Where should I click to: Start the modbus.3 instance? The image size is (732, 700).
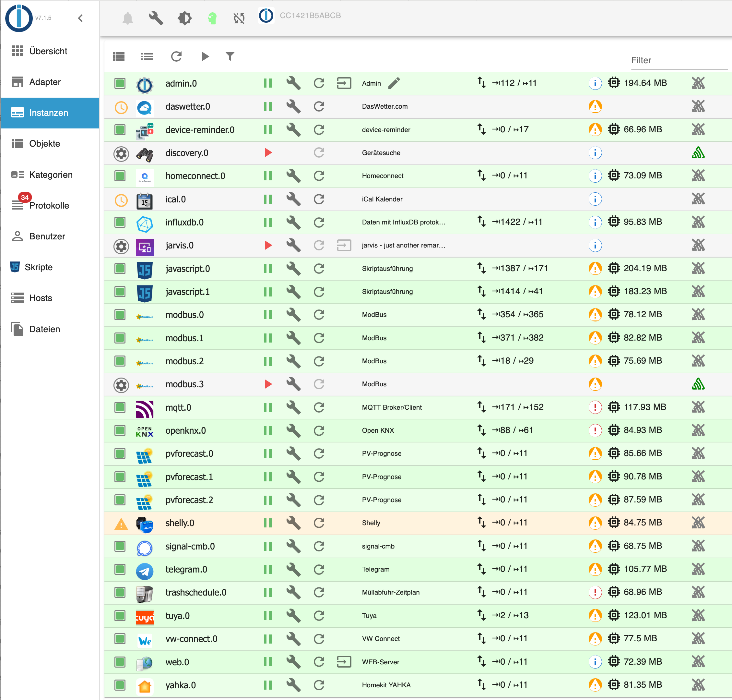pos(268,384)
